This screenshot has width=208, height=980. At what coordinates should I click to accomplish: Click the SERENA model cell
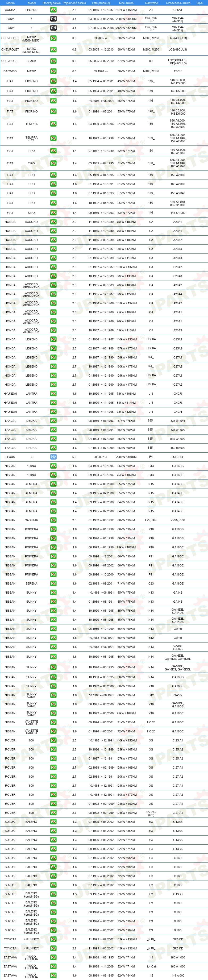[x=32, y=583]
